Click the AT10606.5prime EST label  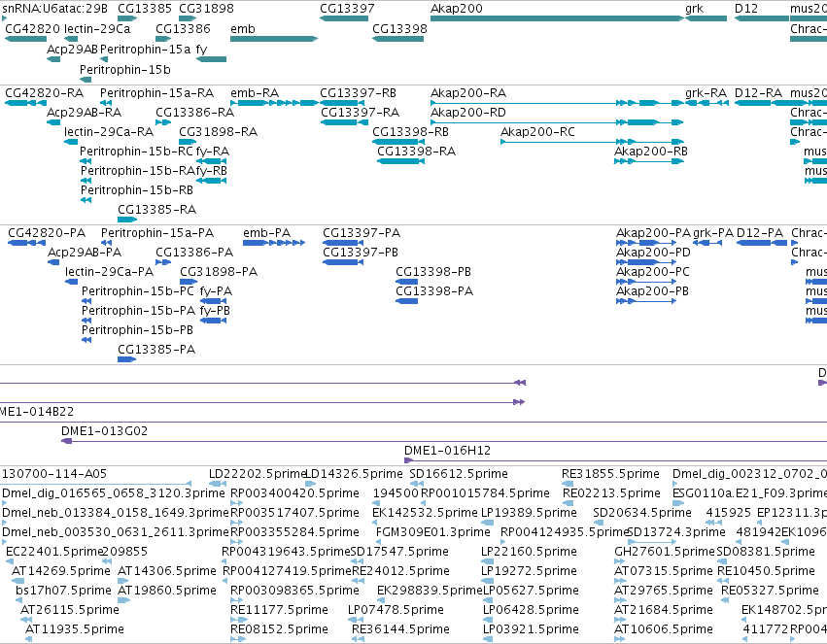(664, 629)
